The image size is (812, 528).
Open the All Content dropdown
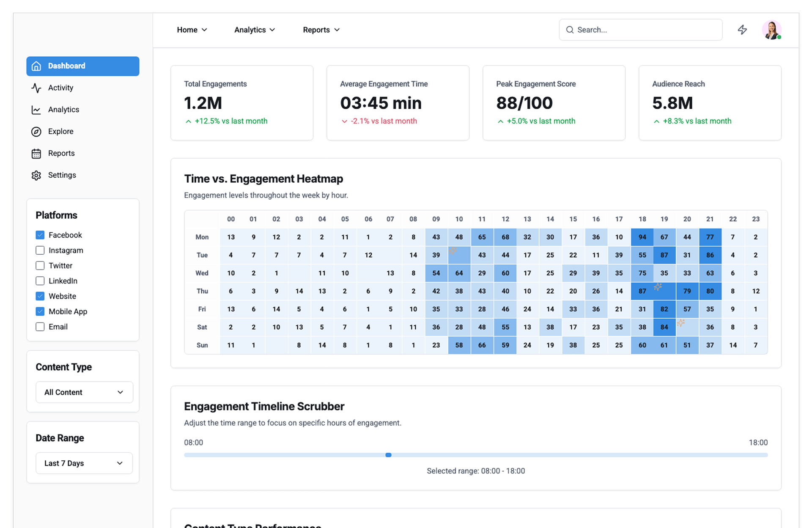pos(84,392)
